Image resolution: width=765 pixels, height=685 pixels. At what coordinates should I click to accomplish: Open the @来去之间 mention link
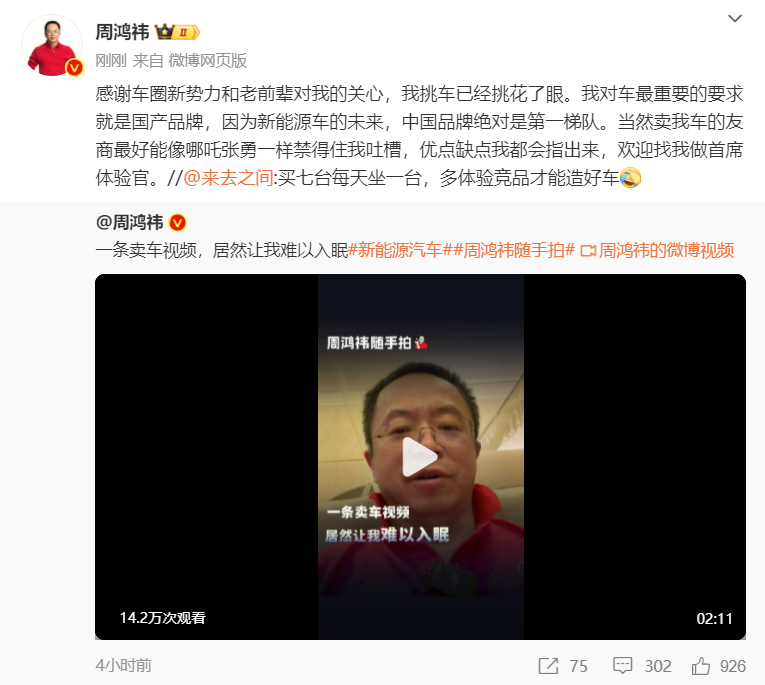[228, 178]
